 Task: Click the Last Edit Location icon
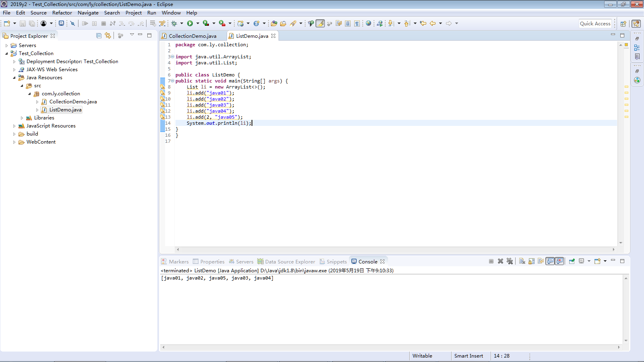click(423, 23)
